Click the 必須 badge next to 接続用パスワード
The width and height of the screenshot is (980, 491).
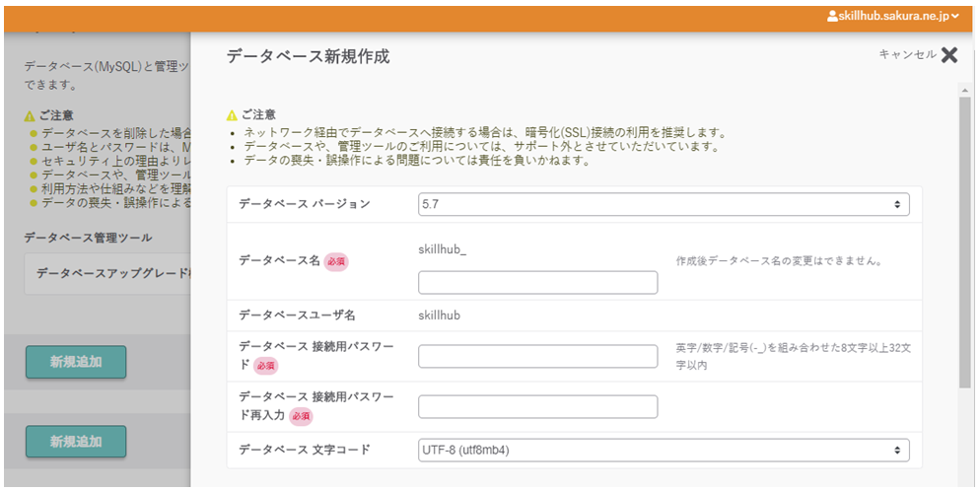click(265, 366)
